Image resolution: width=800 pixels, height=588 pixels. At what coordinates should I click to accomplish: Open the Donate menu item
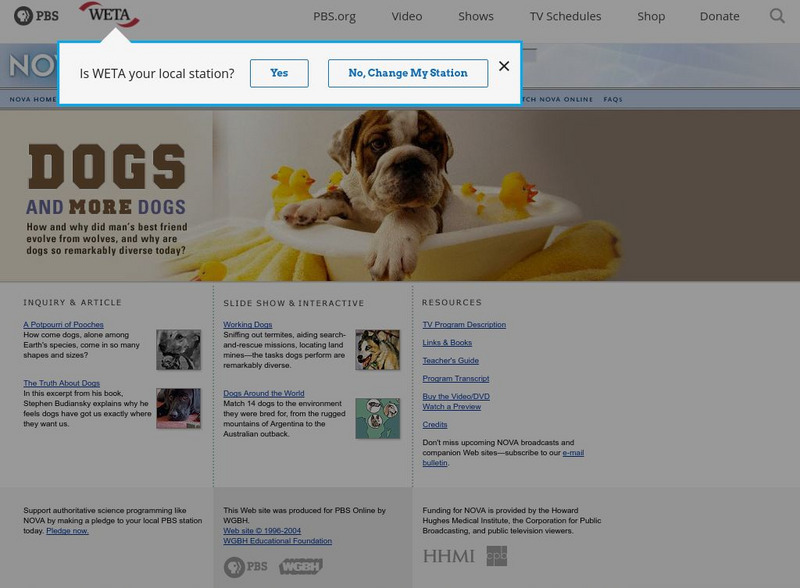719,16
